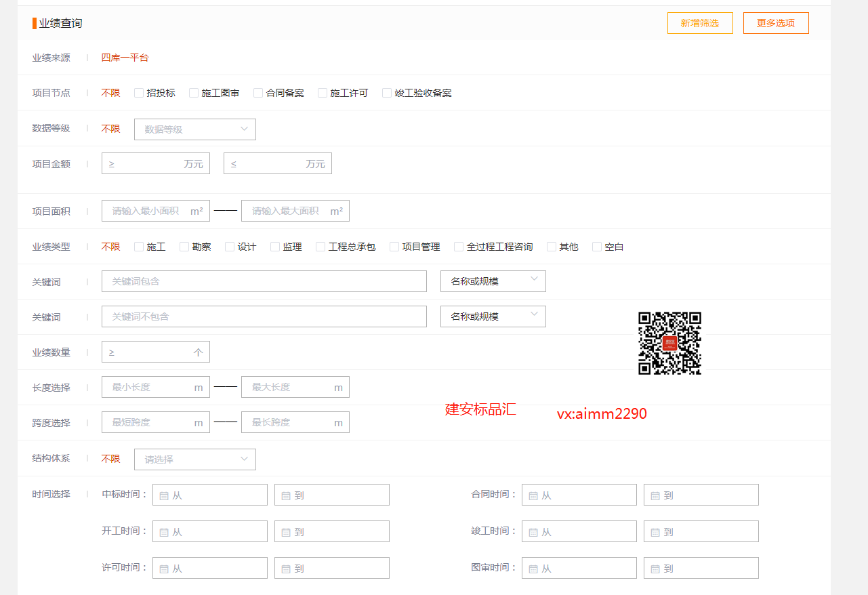Select 不限 option for 业绩类型
Screen dimensions: 868x595
click(110, 247)
